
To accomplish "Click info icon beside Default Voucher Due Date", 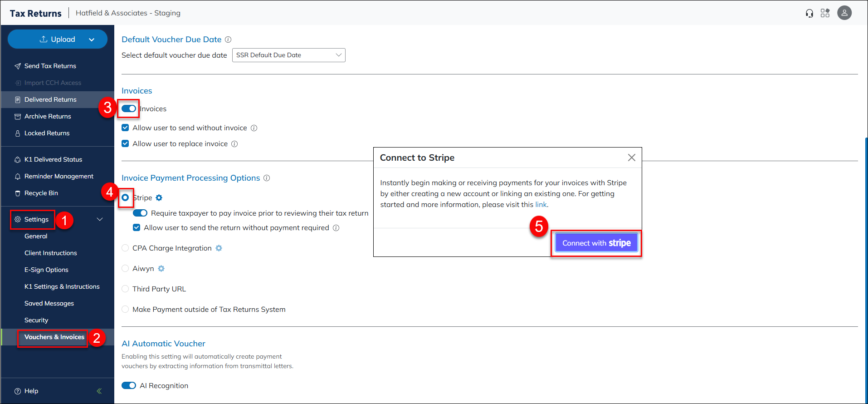I will [x=228, y=39].
